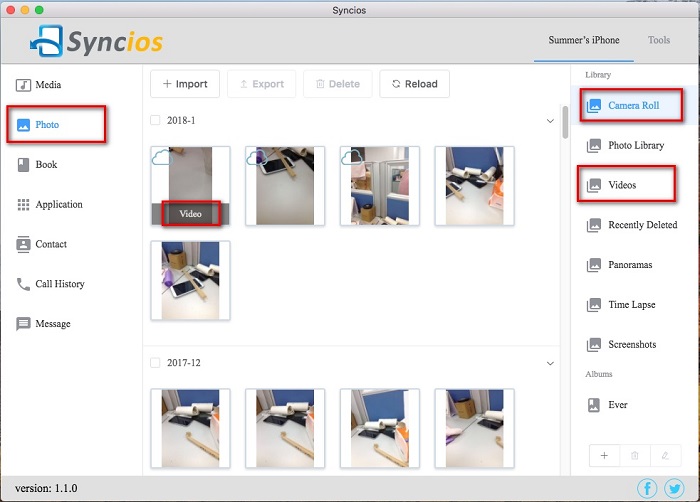Select Media in the sidebar
This screenshot has width=700, height=502.
pyautogui.click(x=48, y=85)
